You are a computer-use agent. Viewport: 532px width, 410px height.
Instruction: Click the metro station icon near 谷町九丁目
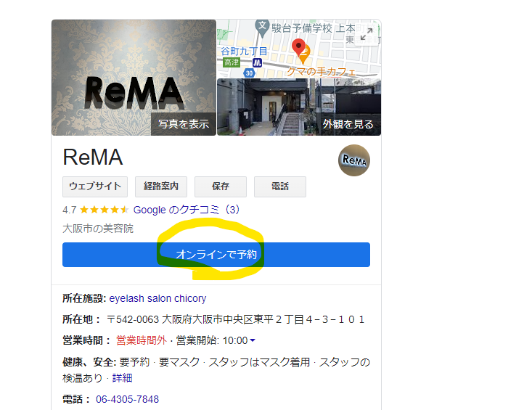(257, 62)
